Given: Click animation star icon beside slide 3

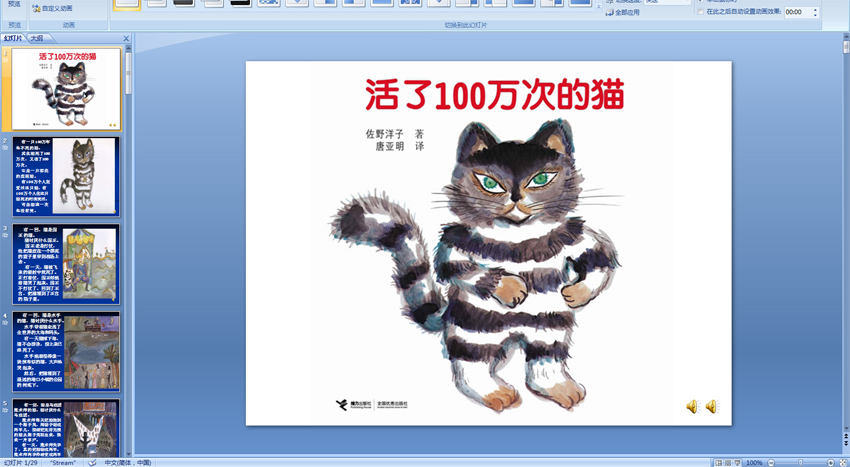Looking at the screenshot, I should [x=5, y=235].
